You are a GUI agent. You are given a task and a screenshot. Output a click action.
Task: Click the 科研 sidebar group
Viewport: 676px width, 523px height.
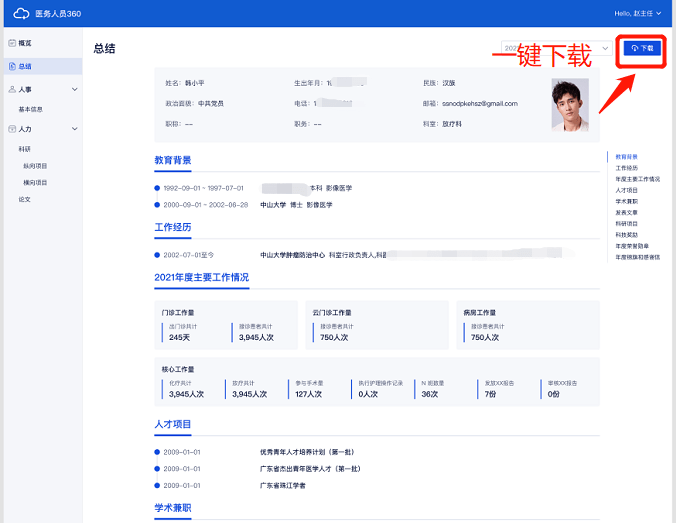pyautogui.click(x=25, y=149)
